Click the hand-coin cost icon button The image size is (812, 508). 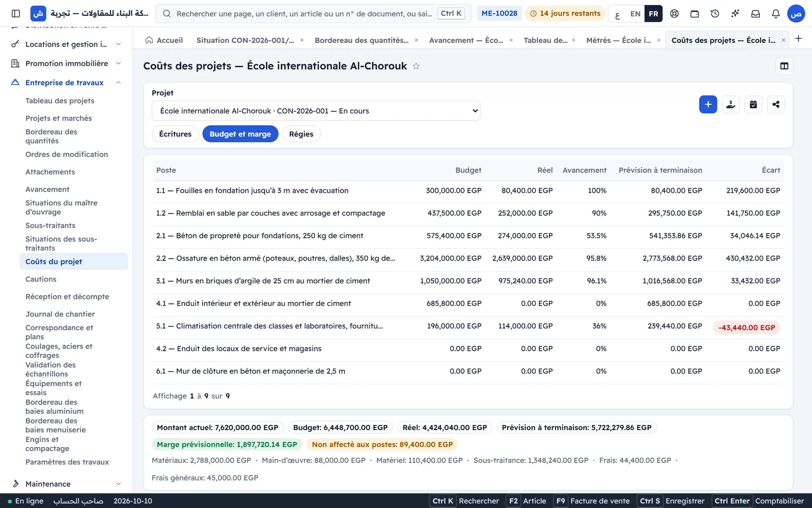731,104
